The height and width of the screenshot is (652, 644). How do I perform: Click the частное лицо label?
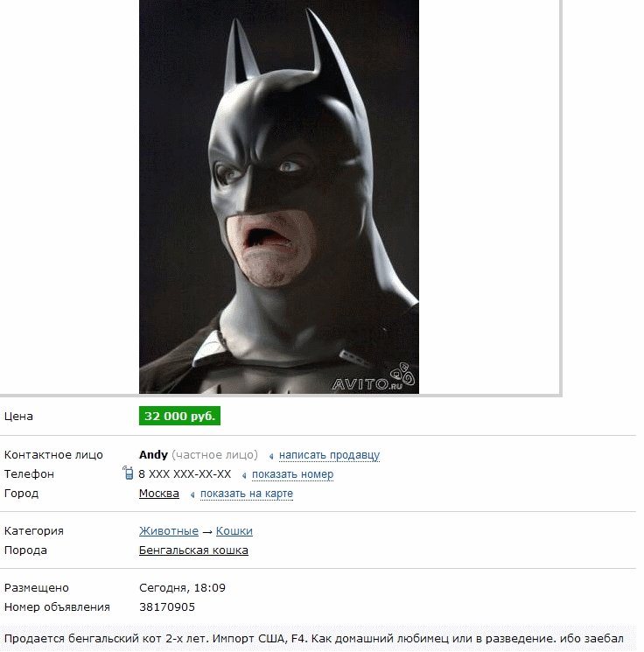215,455
